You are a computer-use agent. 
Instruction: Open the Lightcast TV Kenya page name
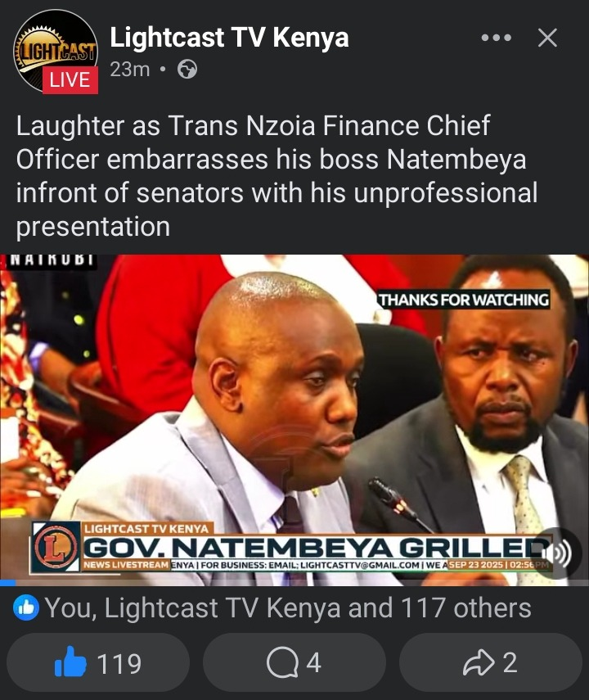point(229,37)
